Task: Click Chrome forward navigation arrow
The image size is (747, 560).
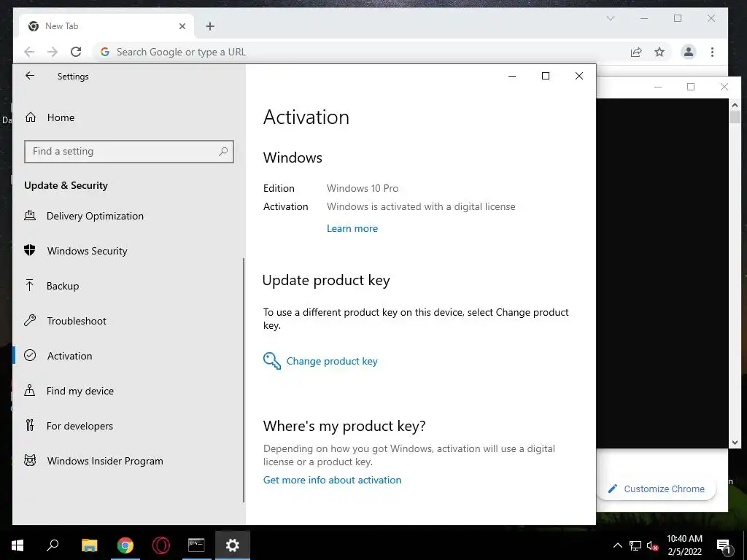Action: click(53, 52)
